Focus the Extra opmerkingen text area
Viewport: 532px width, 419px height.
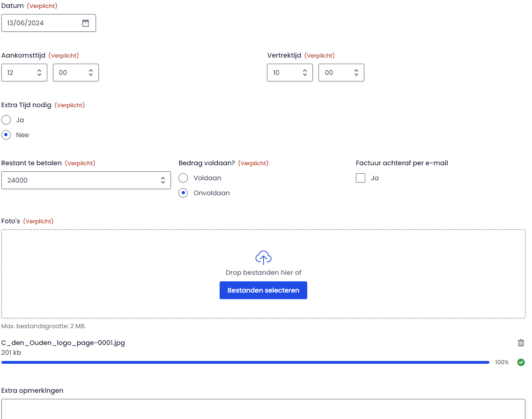263,409
